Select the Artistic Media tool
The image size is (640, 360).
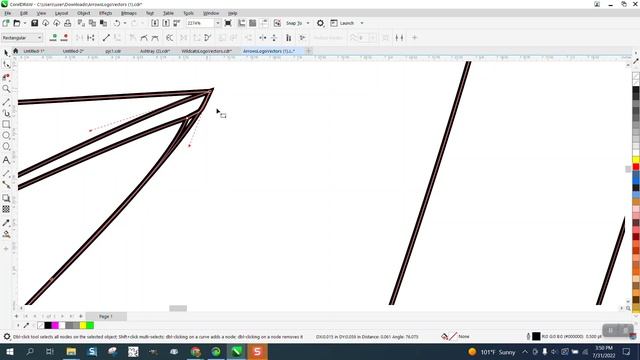(6, 113)
